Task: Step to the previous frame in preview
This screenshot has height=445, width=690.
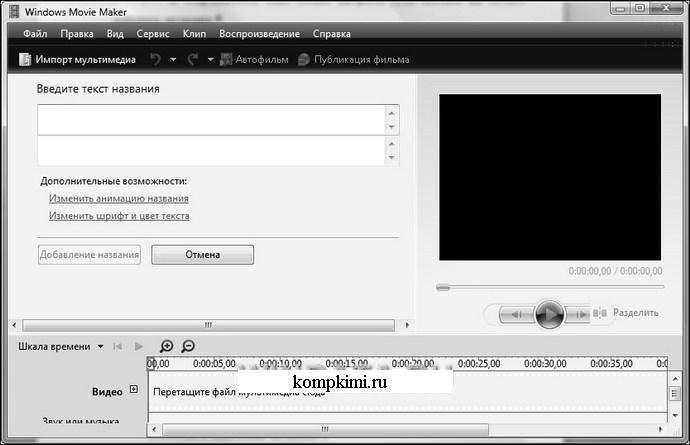Action: [x=514, y=314]
